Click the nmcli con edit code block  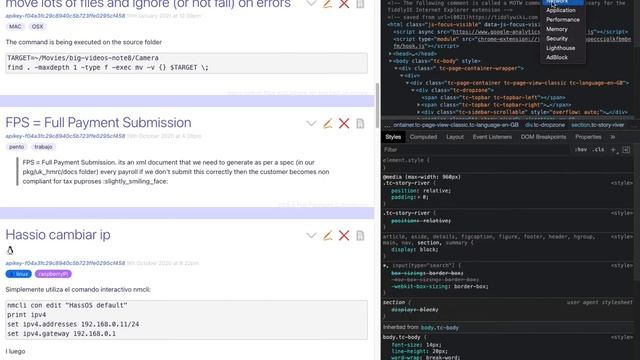coord(187,320)
